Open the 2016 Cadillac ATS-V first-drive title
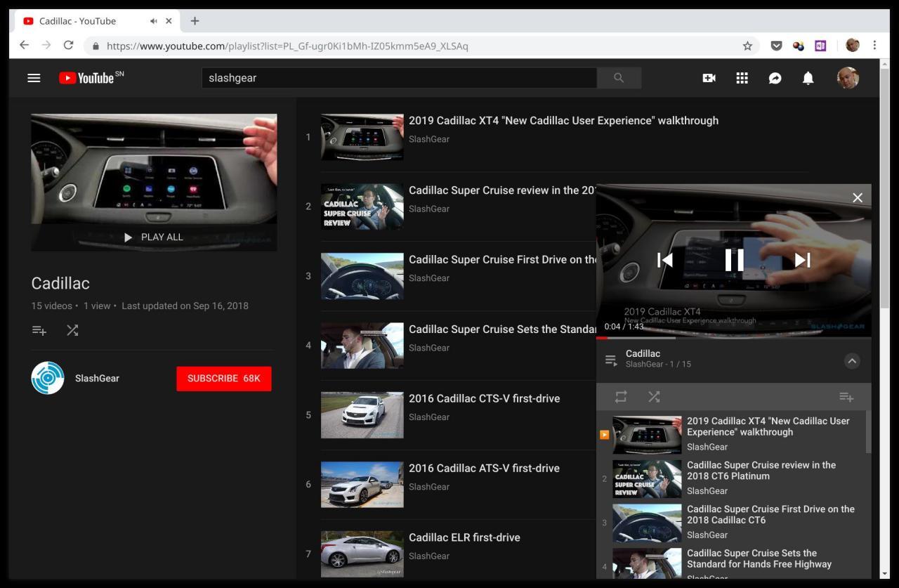Viewport: 899px width, 588px height. coord(484,468)
